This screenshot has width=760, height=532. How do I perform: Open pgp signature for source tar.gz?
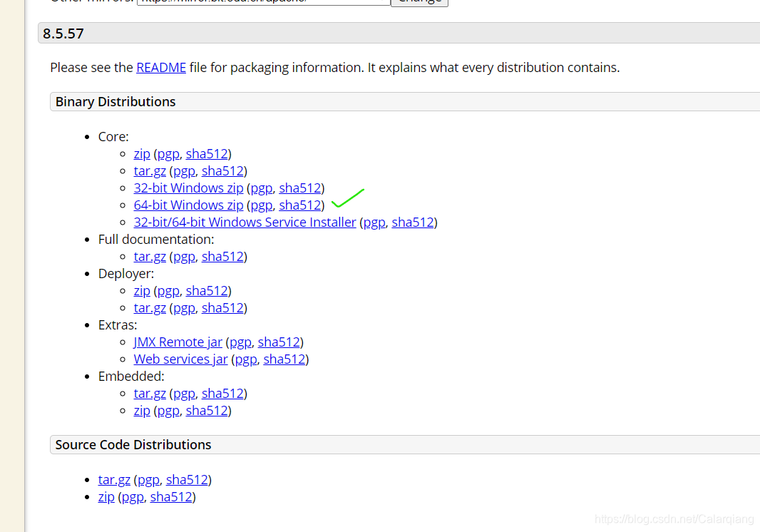148,480
